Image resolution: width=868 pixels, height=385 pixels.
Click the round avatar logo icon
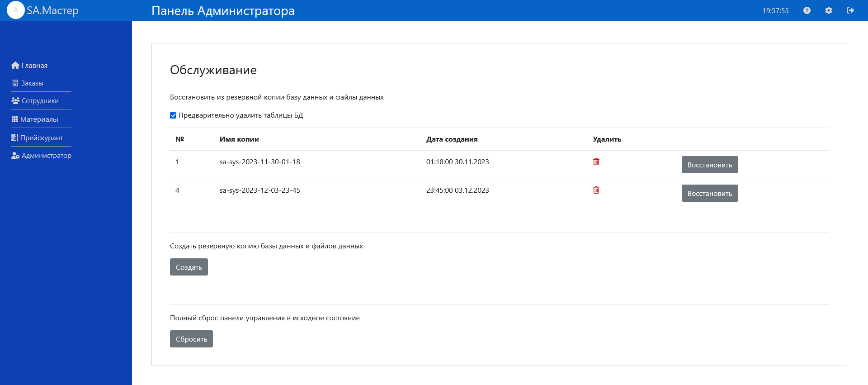(x=16, y=10)
